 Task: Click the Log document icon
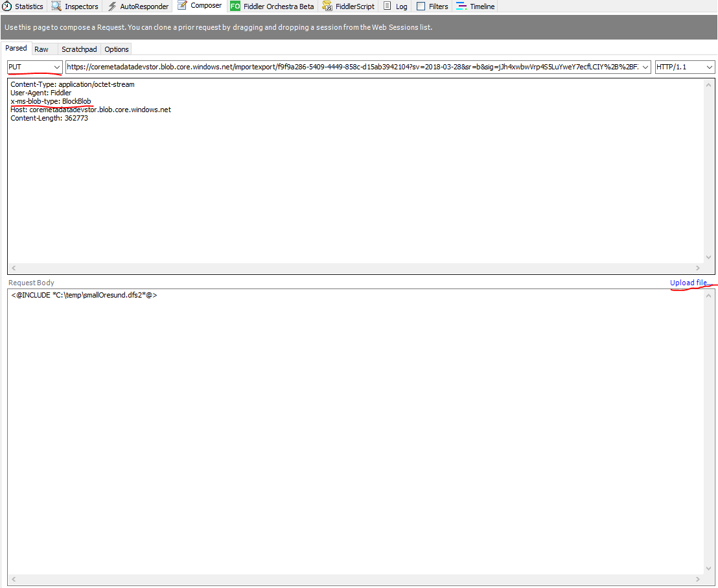pyautogui.click(x=387, y=6)
